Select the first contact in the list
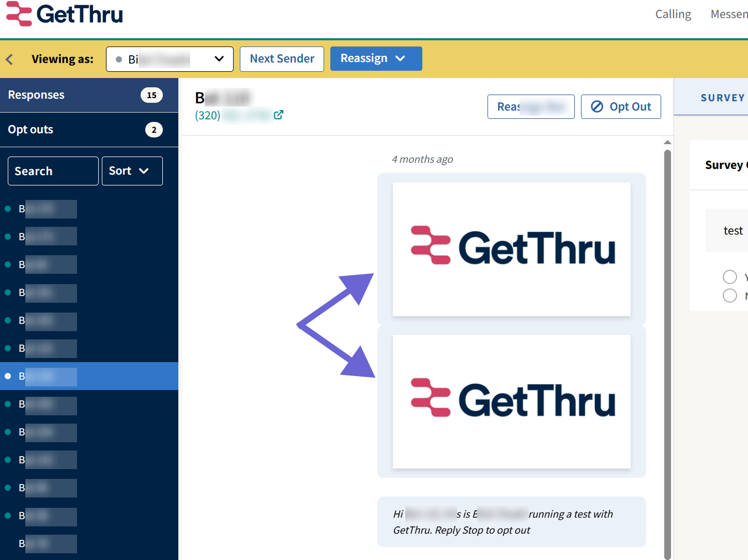Screen dimensions: 748x560 click(89, 209)
